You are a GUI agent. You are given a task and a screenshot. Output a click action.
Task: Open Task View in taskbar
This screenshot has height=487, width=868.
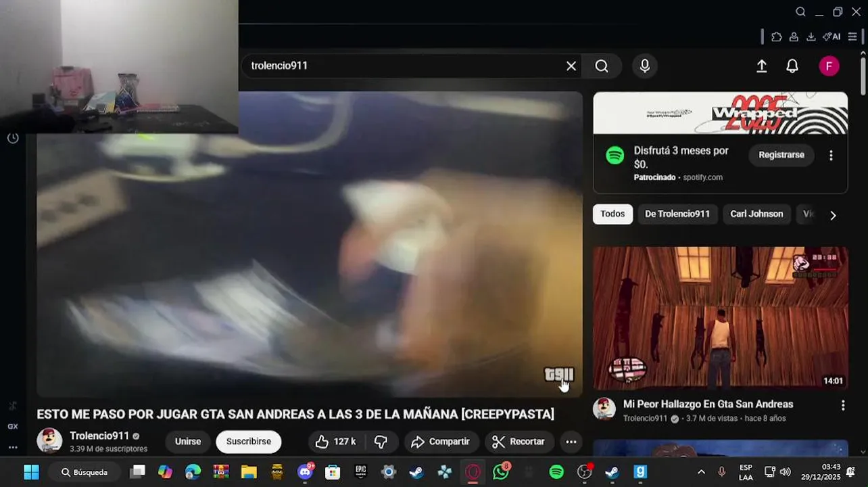pyautogui.click(x=138, y=472)
